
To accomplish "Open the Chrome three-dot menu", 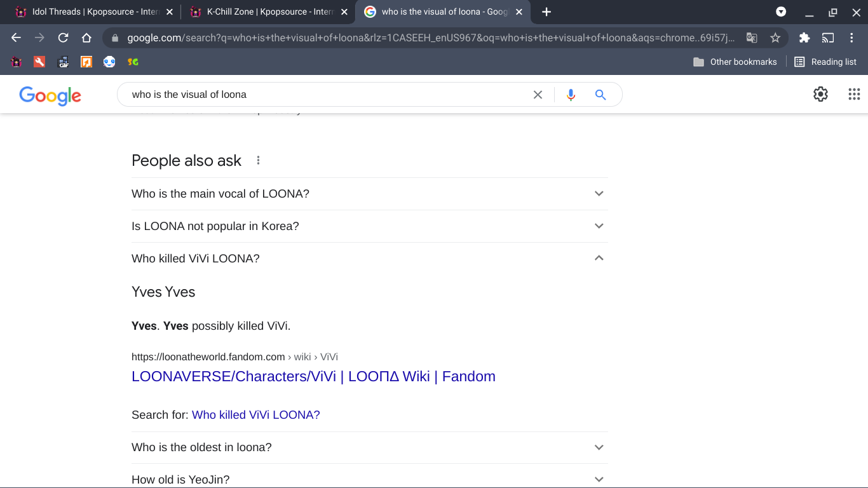I will click(851, 38).
